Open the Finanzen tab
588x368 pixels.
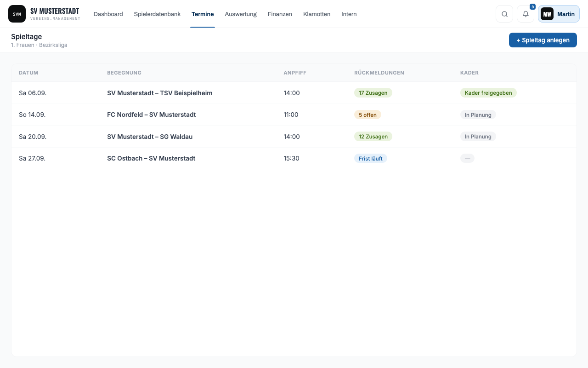coord(280,14)
